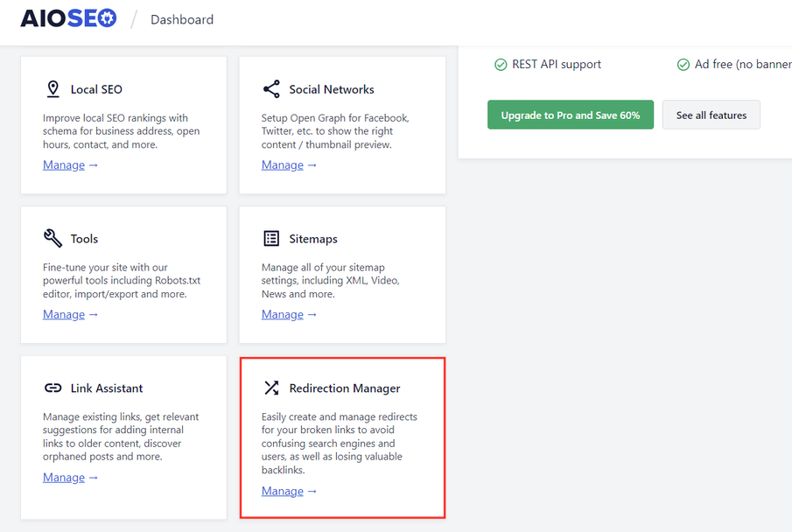792x532 pixels.
Task: Click the Link Assistant description text
Action: [121, 437]
